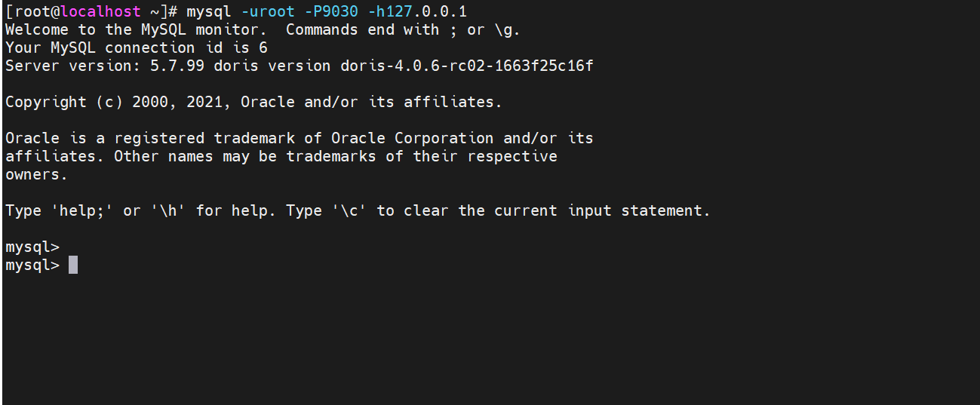Click the blinking cursor after the mysql> prompt
This screenshot has height=405, width=980.
pos(73,265)
